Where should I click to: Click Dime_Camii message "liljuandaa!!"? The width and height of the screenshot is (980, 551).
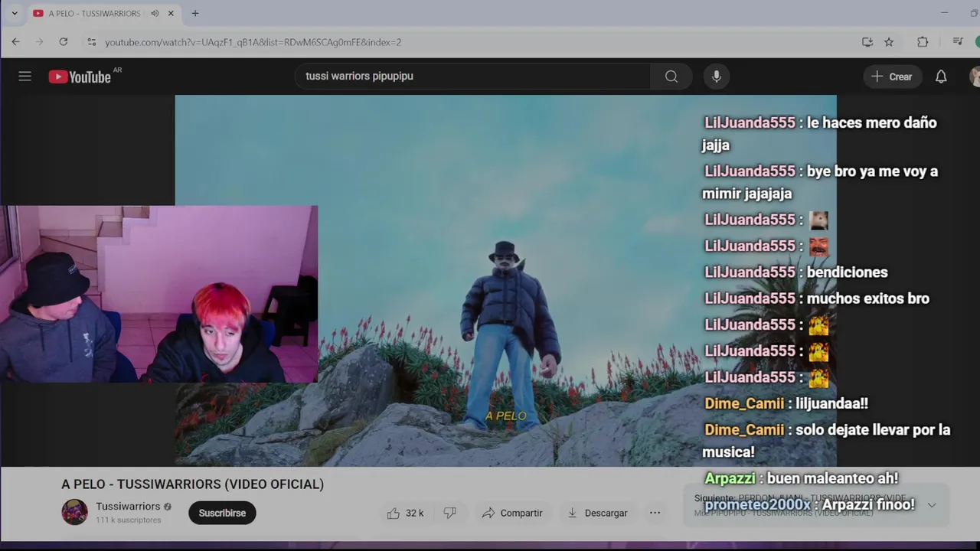click(x=831, y=403)
